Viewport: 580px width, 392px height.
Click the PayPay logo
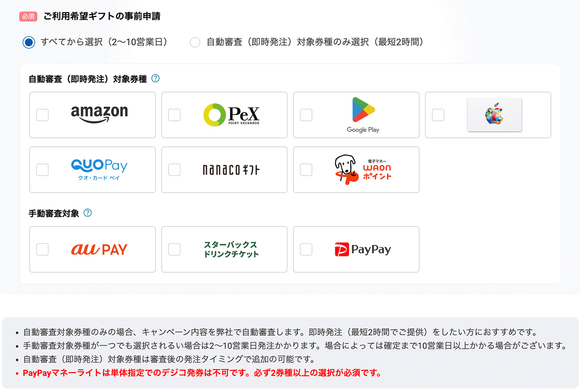click(x=363, y=249)
